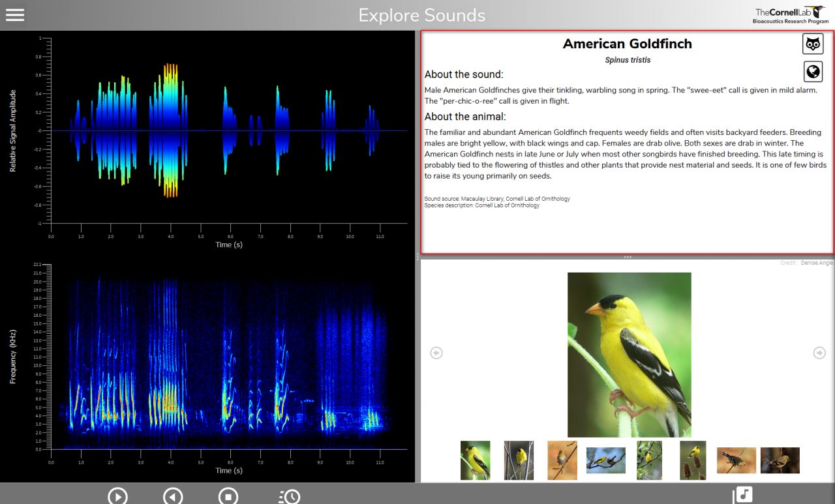Stop the audio playback

pyautogui.click(x=228, y=496)
